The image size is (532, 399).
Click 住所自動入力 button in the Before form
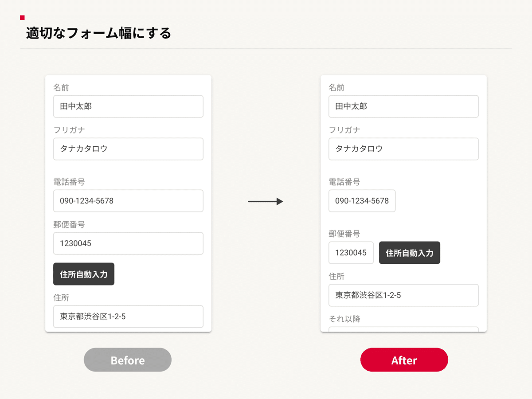84,274
